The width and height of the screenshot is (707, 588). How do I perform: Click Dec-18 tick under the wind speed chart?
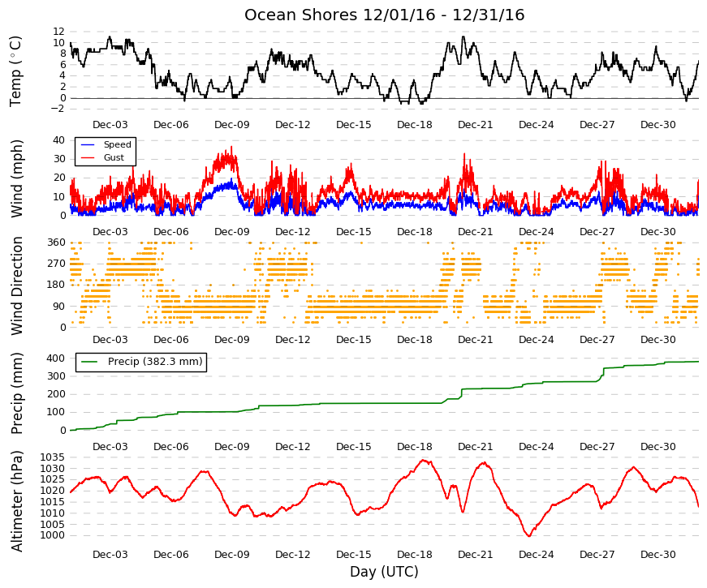tap(414, 232)
